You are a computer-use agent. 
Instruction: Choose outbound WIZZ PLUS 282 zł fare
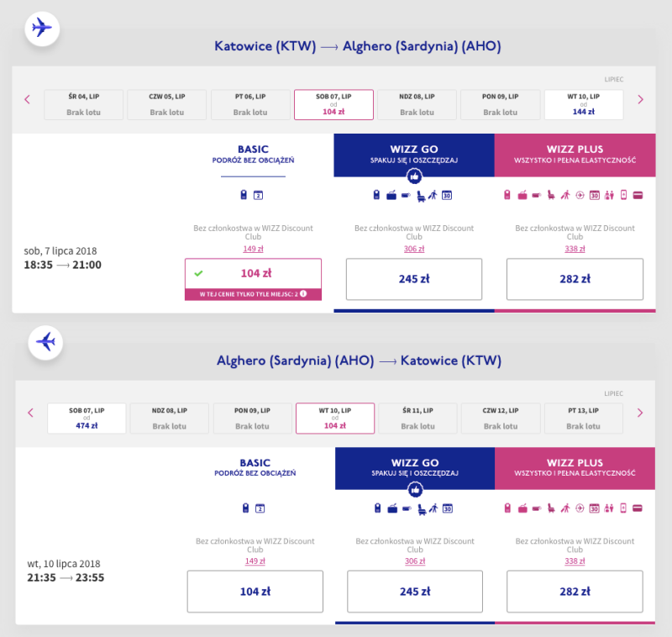[575, 279]
